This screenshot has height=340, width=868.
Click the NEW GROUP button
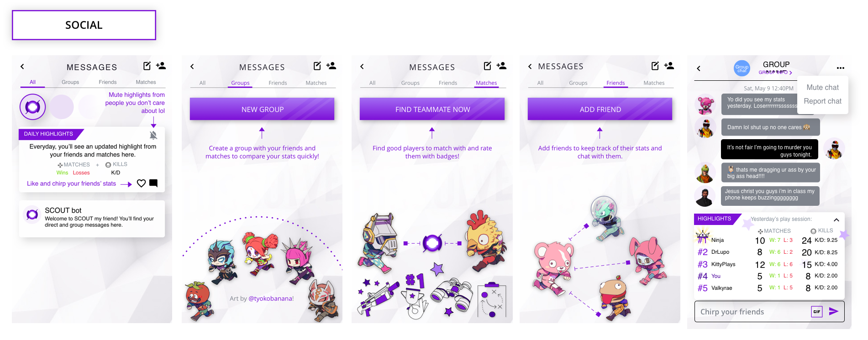pyautogui.click(x=262, y=109)
